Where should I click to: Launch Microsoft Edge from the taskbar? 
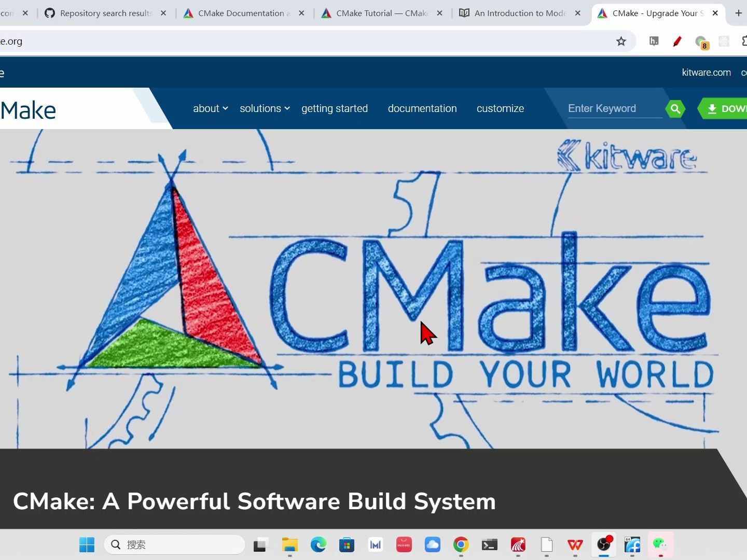pos(318,544)
